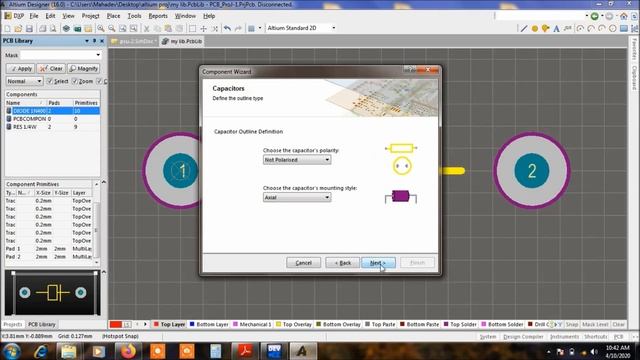Open the capacitor mounting style dropdown

(x=327, y=198)
